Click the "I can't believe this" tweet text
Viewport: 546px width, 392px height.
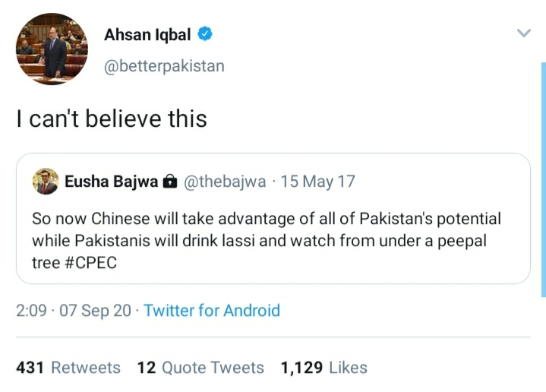click(x=112, y=119)
